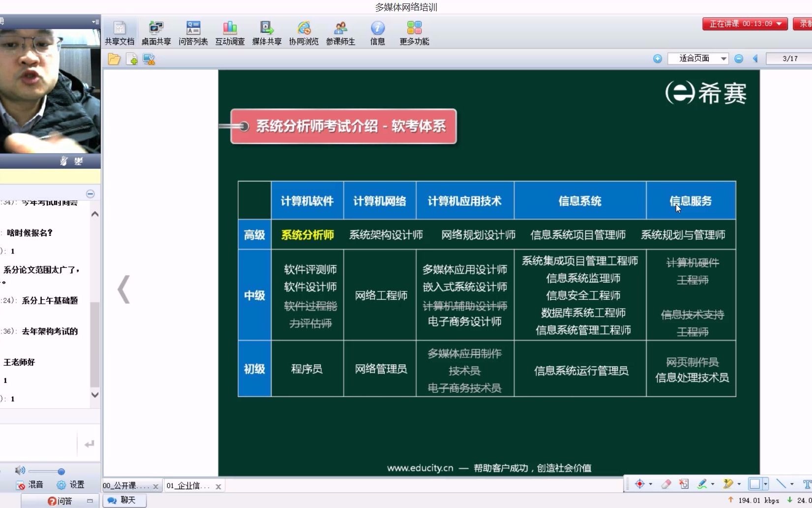Select the laser pointer annotation tool
This screenshot has width=812, height=508.
click(639, 484)
